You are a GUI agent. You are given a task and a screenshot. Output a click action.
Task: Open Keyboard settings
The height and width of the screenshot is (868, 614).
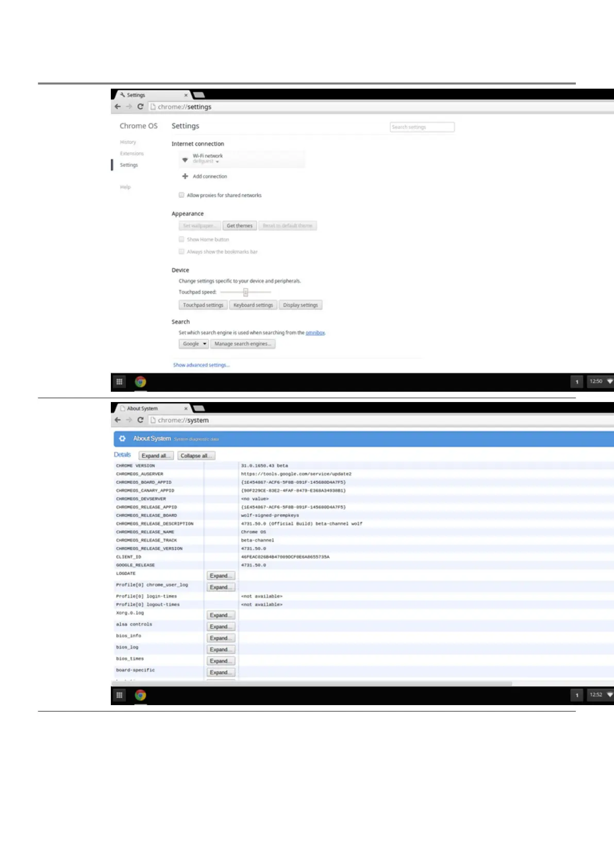click(253, 305)
